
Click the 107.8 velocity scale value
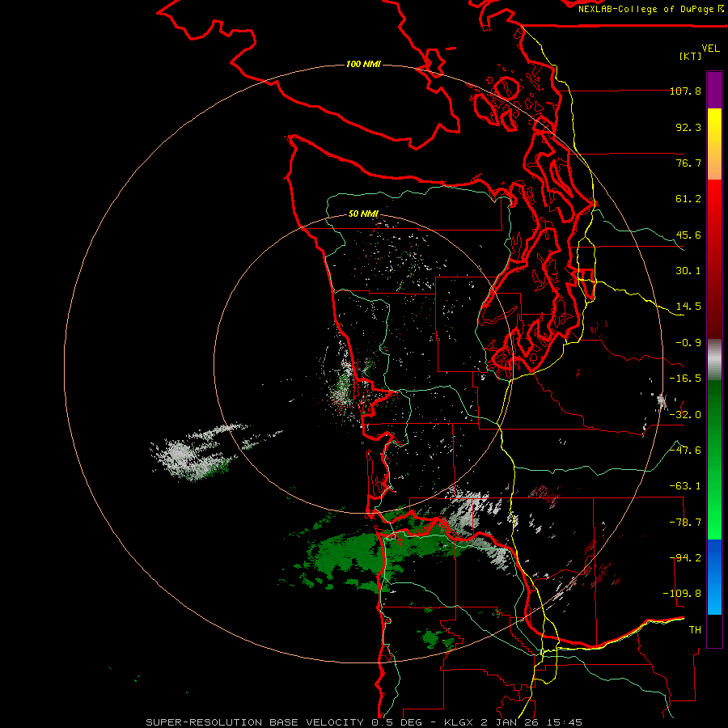point(685,91)
